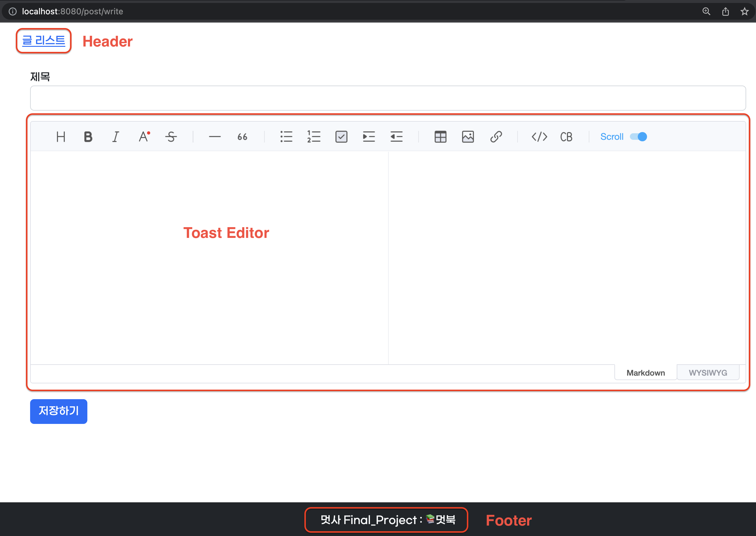This screenshot has width=756, height=536.
Task: Insert inline code formatting
Action: click(539, 137)
